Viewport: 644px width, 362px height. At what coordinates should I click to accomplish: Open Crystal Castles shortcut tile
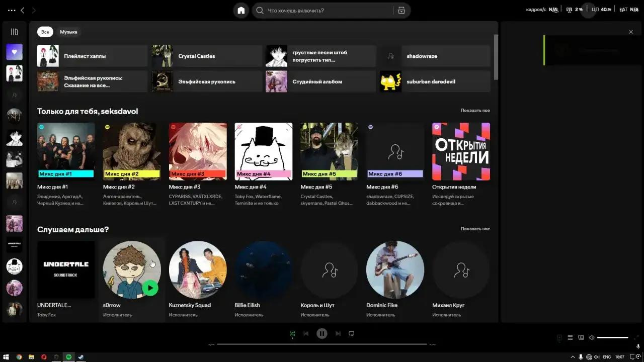pos(207,56)
